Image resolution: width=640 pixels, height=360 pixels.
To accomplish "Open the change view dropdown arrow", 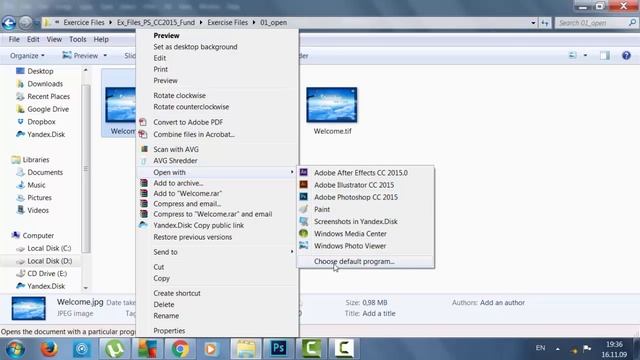I will [585, 56].
